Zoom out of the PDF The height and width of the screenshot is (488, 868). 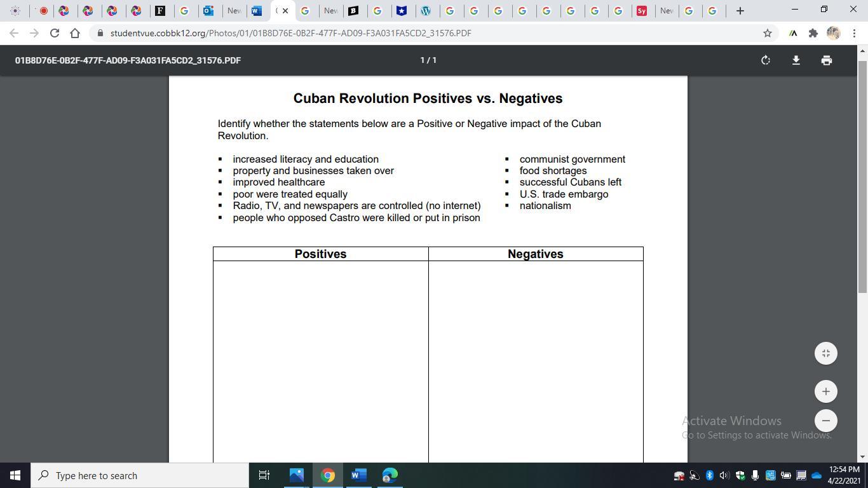[825, 421]
